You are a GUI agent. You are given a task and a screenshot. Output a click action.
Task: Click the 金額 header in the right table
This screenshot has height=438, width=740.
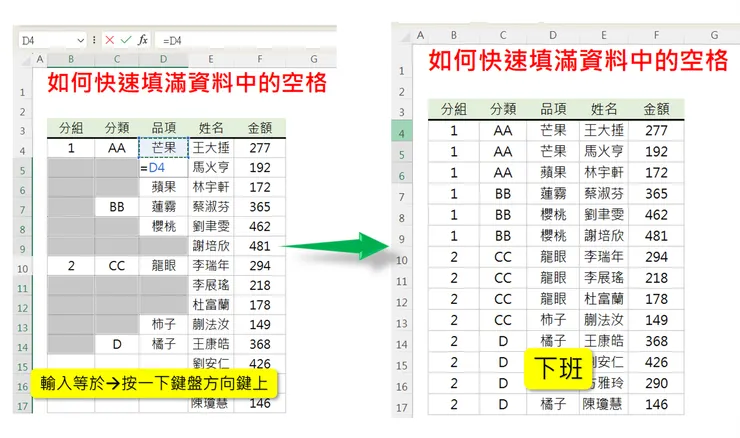tap(656, 109)
